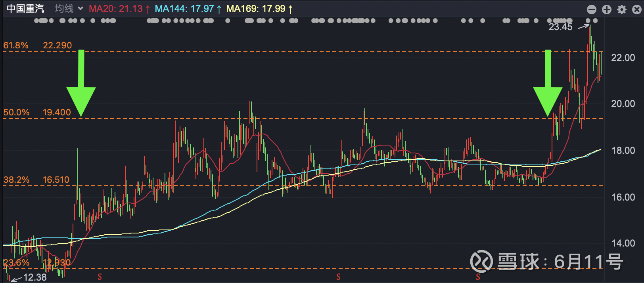
Task: Click the 23.45 high price marker
Action: [x=560, y=27]
